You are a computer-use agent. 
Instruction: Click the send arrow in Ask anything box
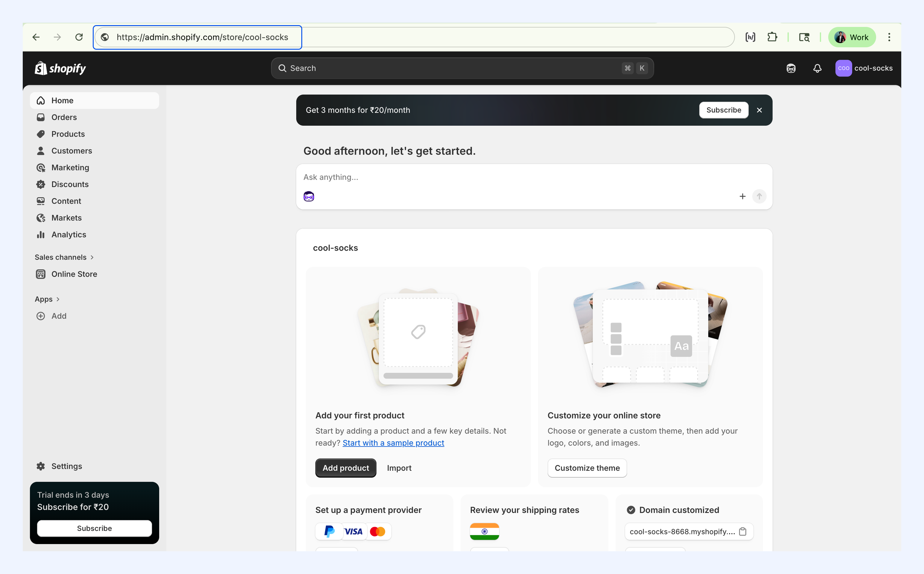pos(759,196)
